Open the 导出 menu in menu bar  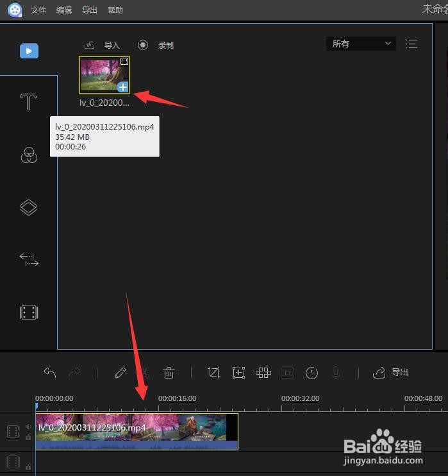90,10
